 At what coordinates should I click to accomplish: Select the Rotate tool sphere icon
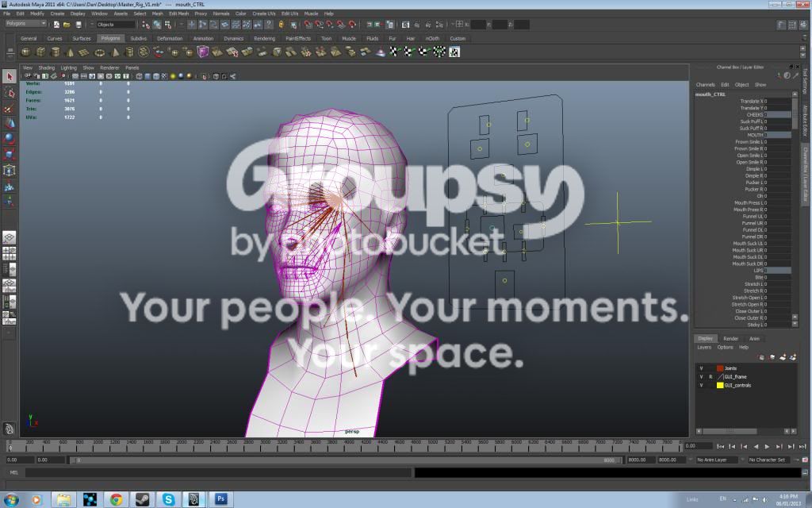click(x=10, y=138)
